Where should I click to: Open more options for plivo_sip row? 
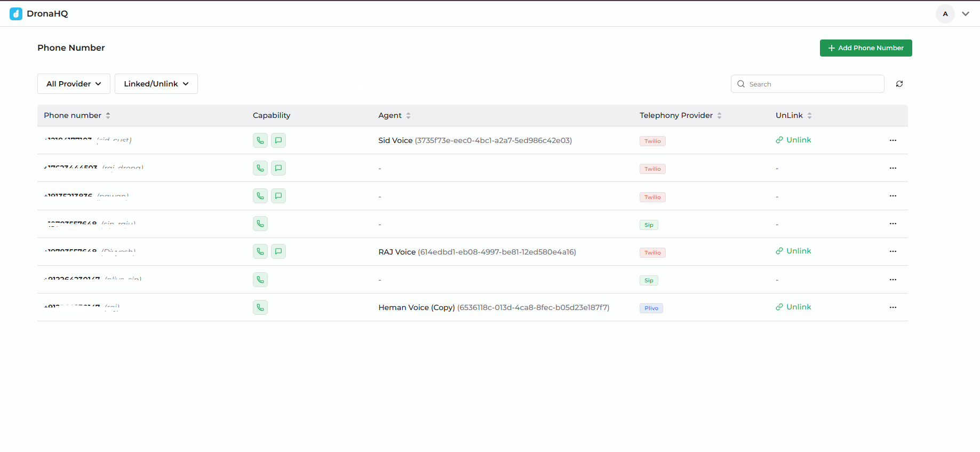893,280
